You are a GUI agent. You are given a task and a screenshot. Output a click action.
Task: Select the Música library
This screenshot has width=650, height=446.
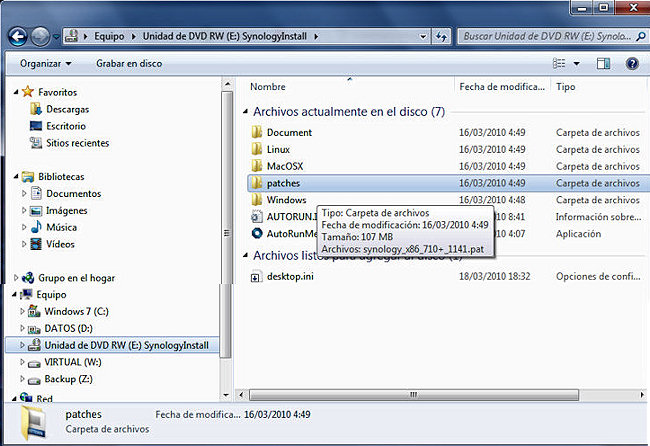coord(61,227)
